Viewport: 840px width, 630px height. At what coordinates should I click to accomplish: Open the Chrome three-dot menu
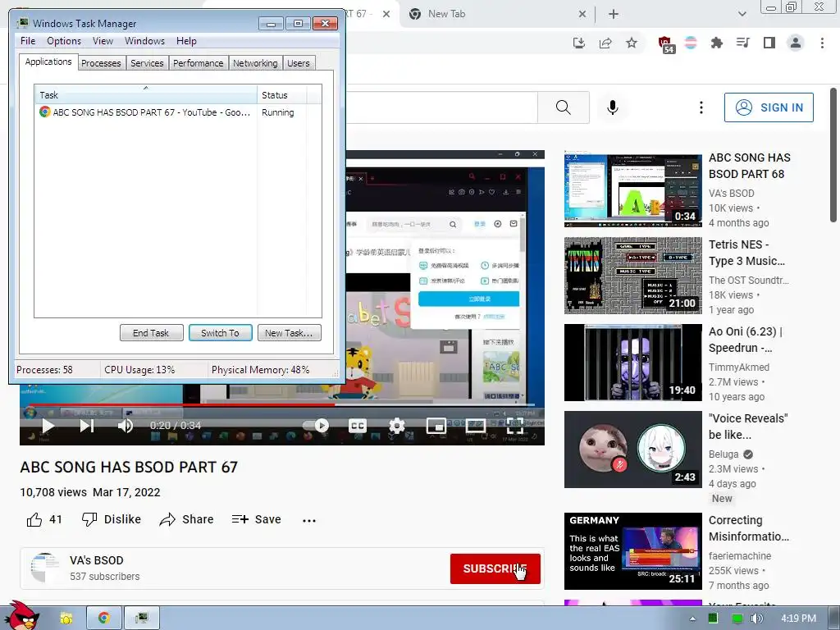tap(822, 43)
